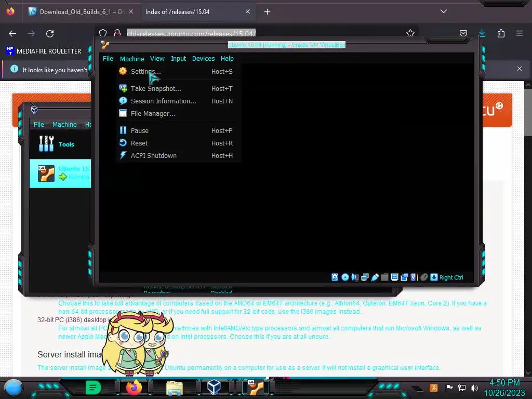Open the Input menu
The image size is (532, 399).
pos(178,59)
